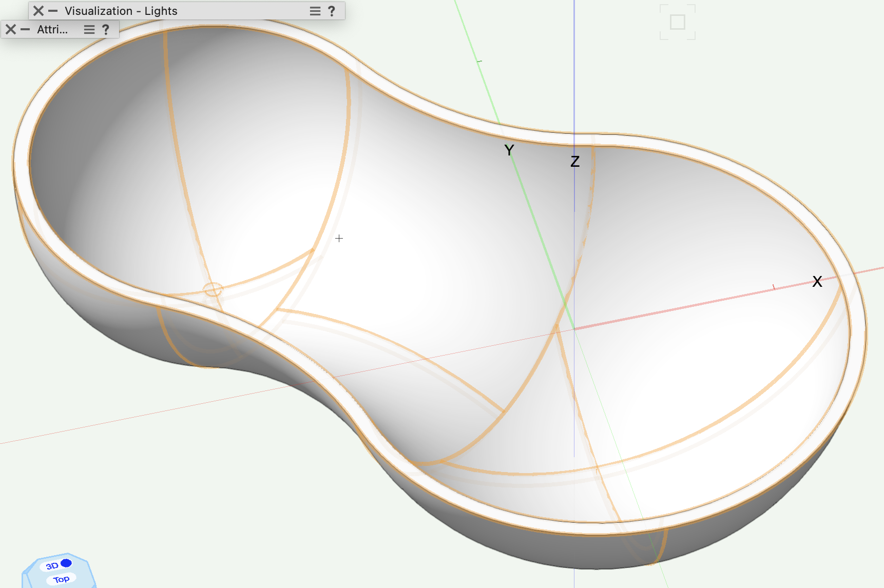Click the Z axis label
This screenshot has width=884, height=588.
(575, 162)
